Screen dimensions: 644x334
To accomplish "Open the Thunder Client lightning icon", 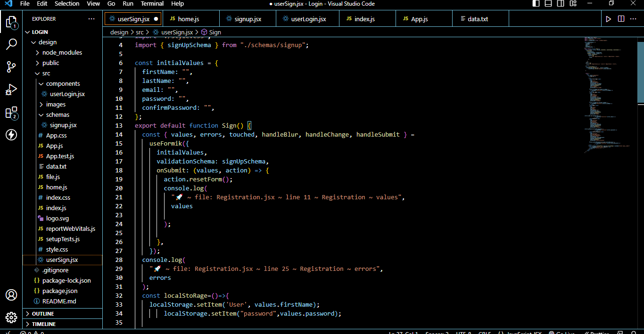I will [x=11, y=135].
